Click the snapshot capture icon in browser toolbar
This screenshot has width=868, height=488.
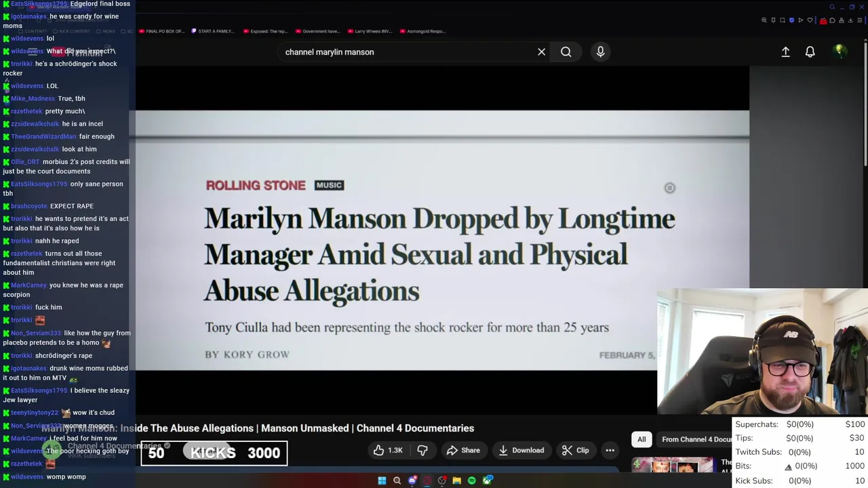(x=783, y=20)
